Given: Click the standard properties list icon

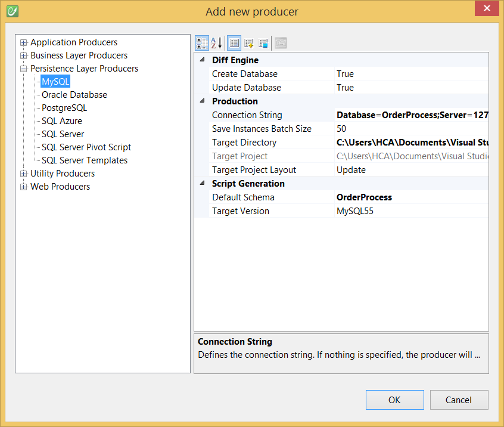Looking at the screenshot, I should pyautogui.click(x=234, y=43).
